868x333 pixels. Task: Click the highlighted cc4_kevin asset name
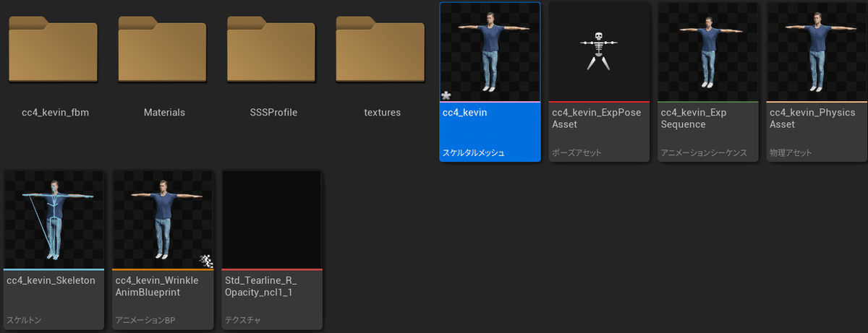(464, 113)
